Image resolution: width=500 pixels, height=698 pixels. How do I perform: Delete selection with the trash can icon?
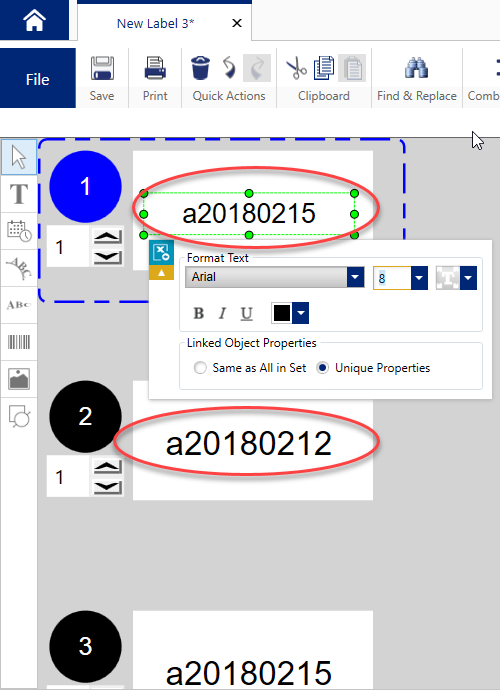click(x=200, y=68)
